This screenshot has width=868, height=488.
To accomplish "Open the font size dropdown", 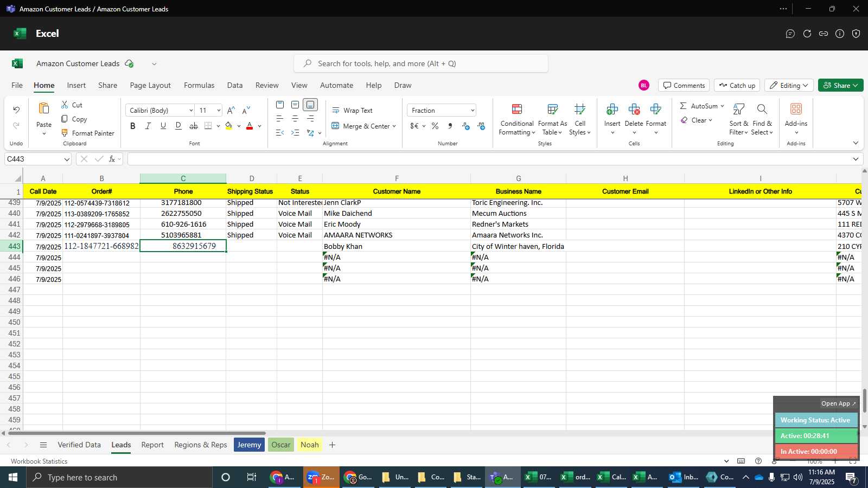I will [x=219, y=110].
